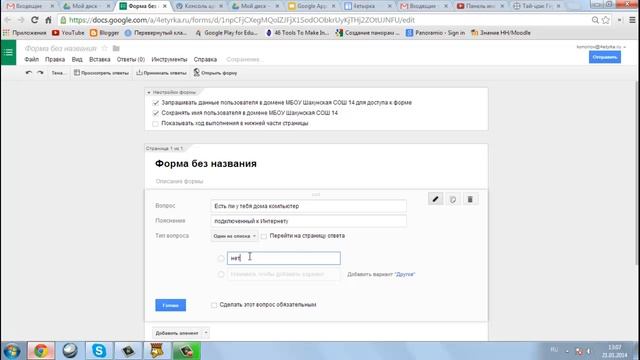The width and height of the screenshot is (640, 360).
Task: Click the blue Готово button
Action: tap(171, 305)
